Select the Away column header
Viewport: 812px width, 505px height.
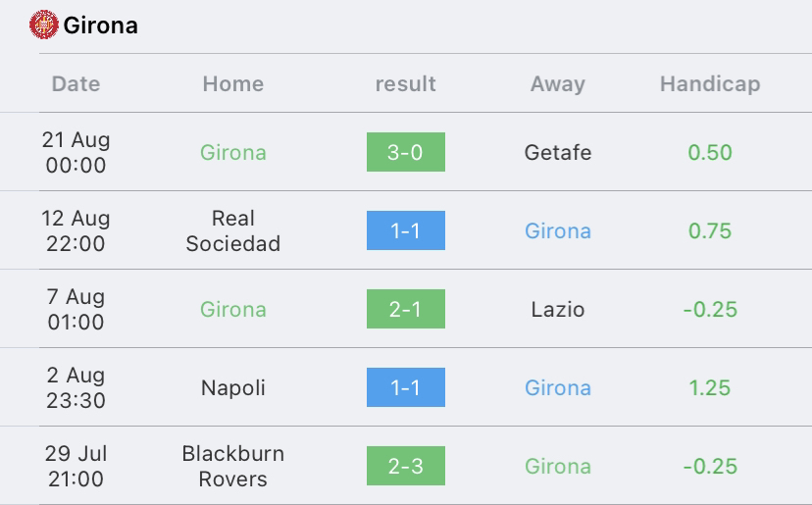click(x=558, y=84)
